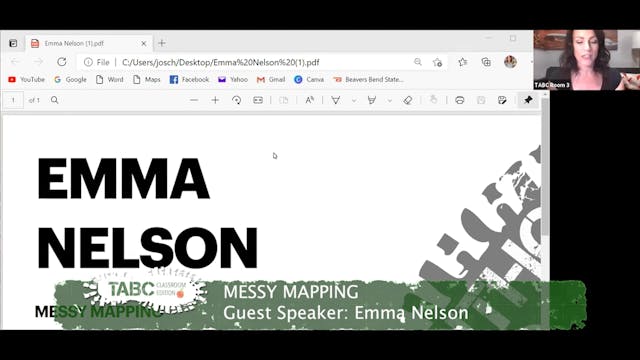Open the zoom magnifier in the address bar
Viewport: 640px width, 360px height.
[x=418, y=62]
